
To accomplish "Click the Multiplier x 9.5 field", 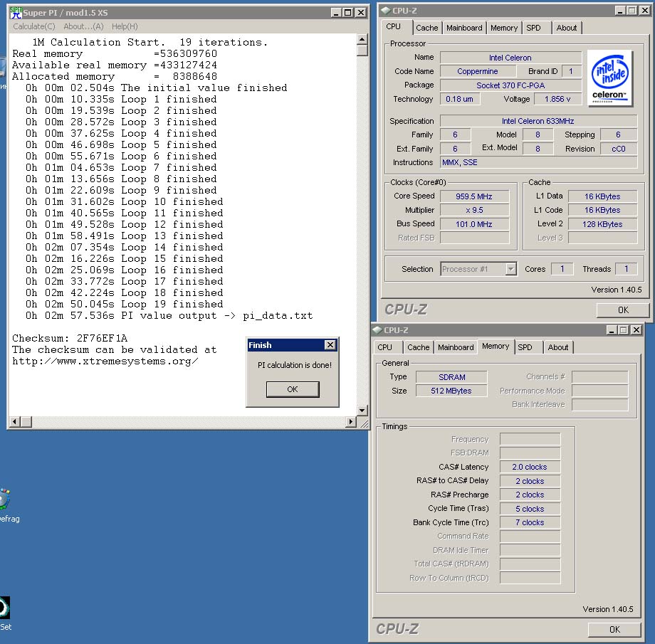I will point(474,210).
